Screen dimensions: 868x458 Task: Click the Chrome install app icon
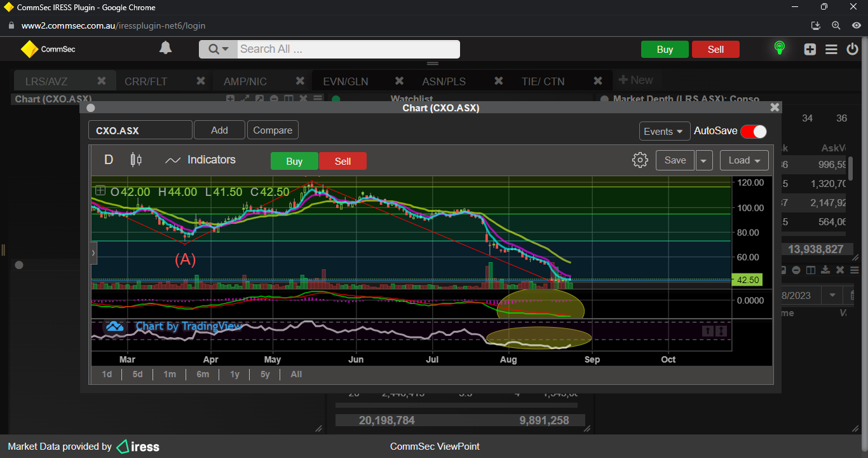click(817, 25)
